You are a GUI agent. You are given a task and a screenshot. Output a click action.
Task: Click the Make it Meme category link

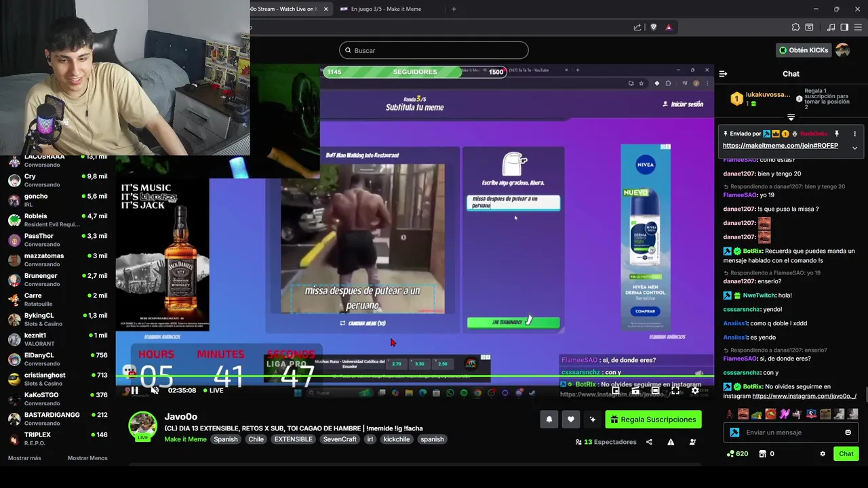pos(185,439)
